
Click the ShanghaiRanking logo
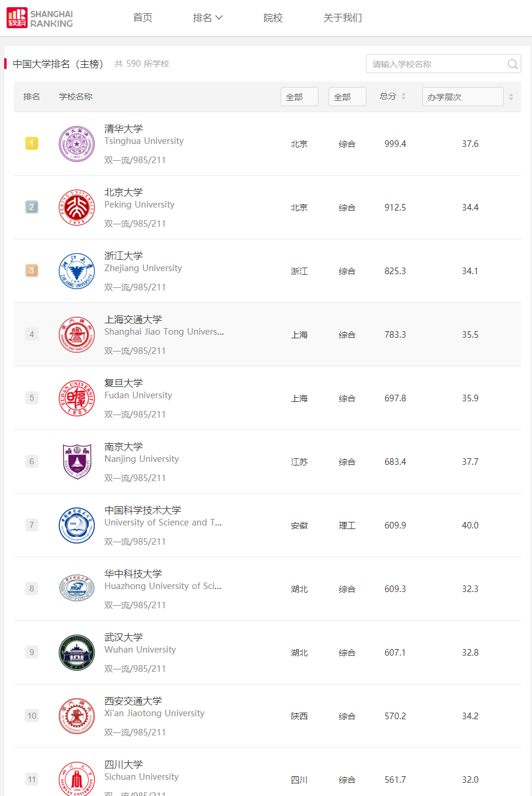40,18
